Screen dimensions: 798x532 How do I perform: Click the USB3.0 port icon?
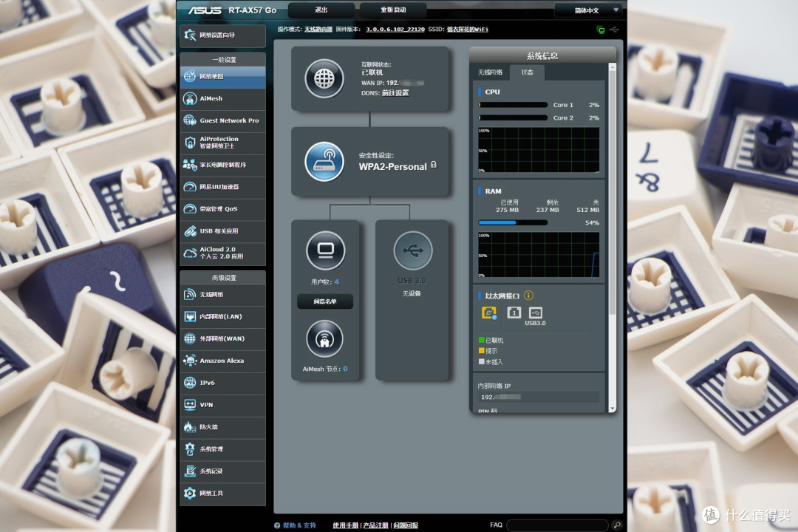536,313
